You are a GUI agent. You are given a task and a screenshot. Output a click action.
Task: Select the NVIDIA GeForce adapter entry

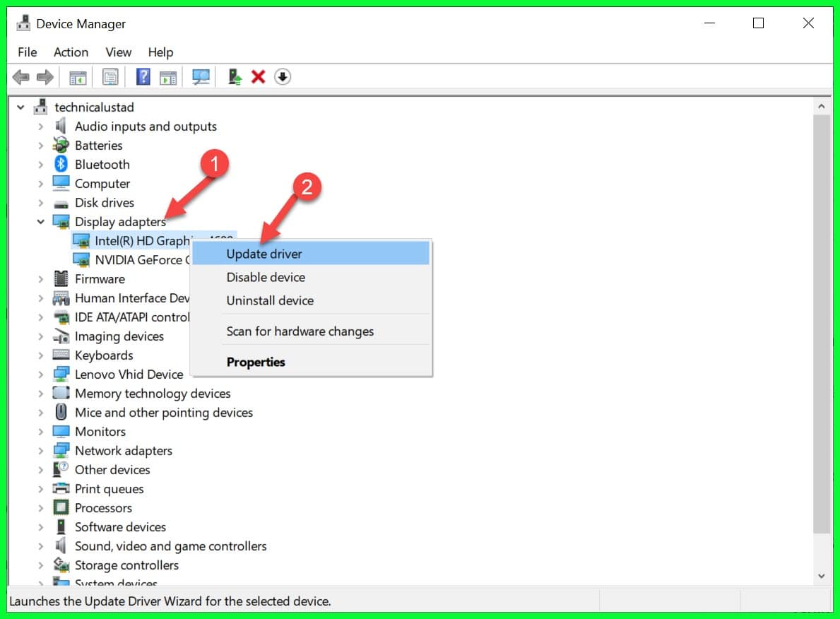point(141,260)
